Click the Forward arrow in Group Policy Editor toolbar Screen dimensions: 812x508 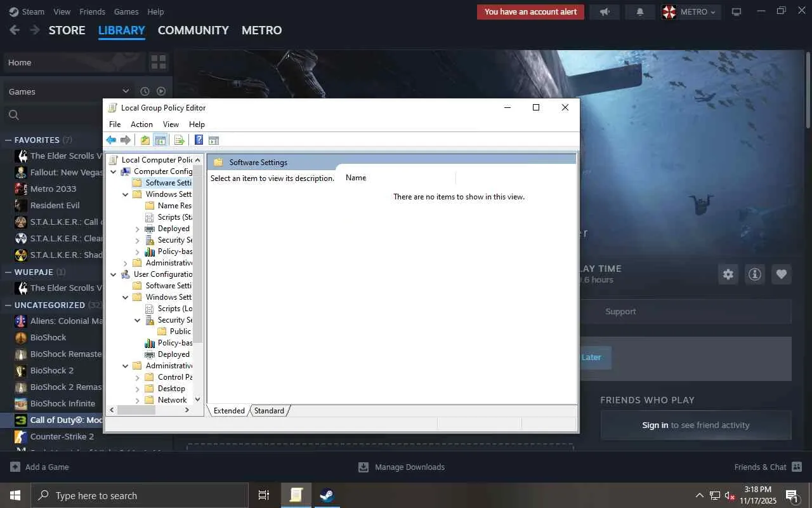[126, 140]
